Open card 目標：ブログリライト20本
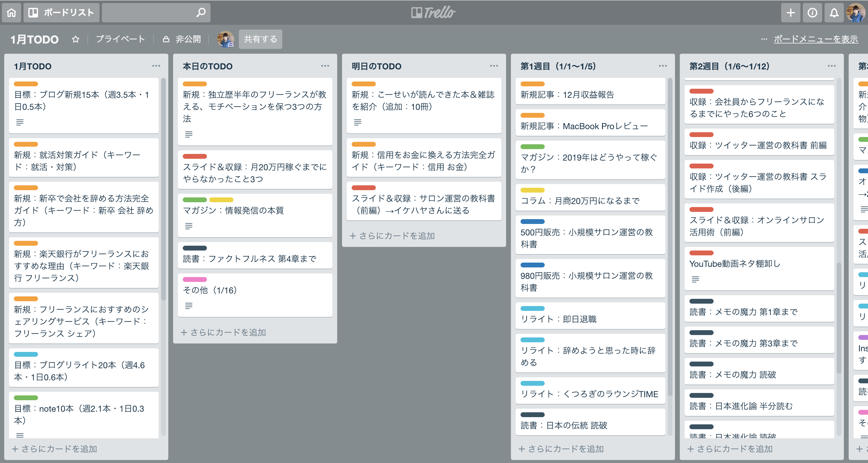868x463 pixels. pos(84,368)
